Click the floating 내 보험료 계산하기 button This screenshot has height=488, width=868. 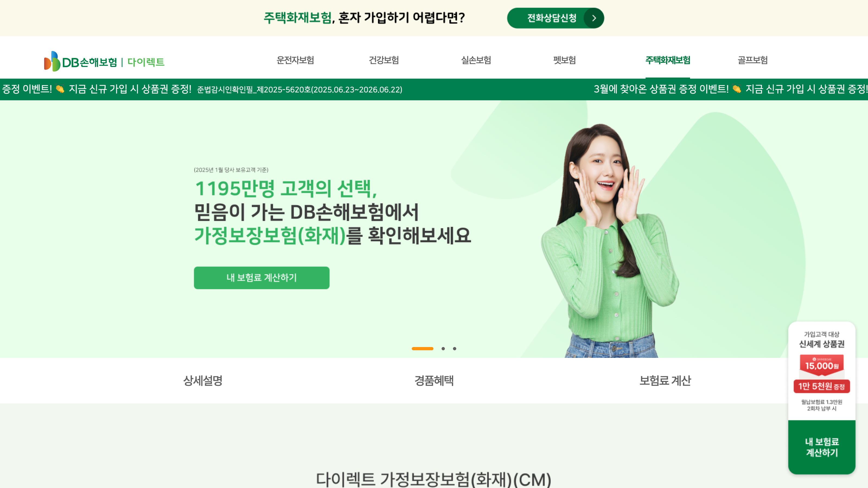coord(822,447)
